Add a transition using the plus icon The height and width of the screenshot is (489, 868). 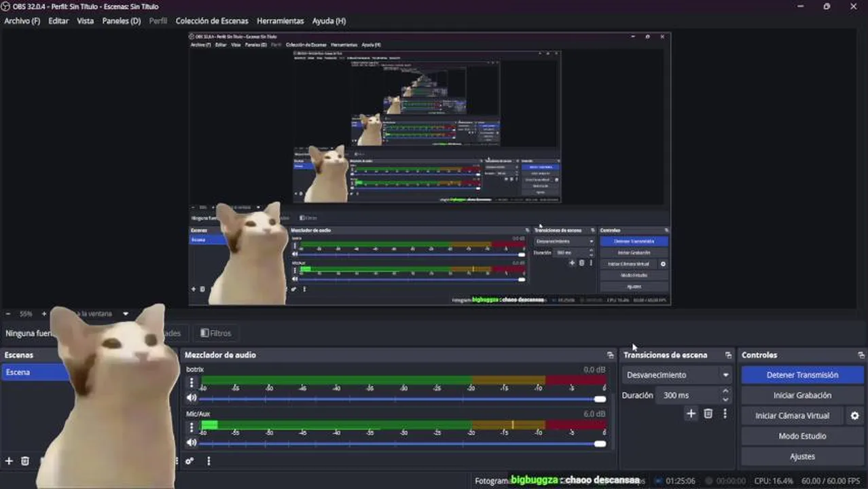(x=691, y=414)
